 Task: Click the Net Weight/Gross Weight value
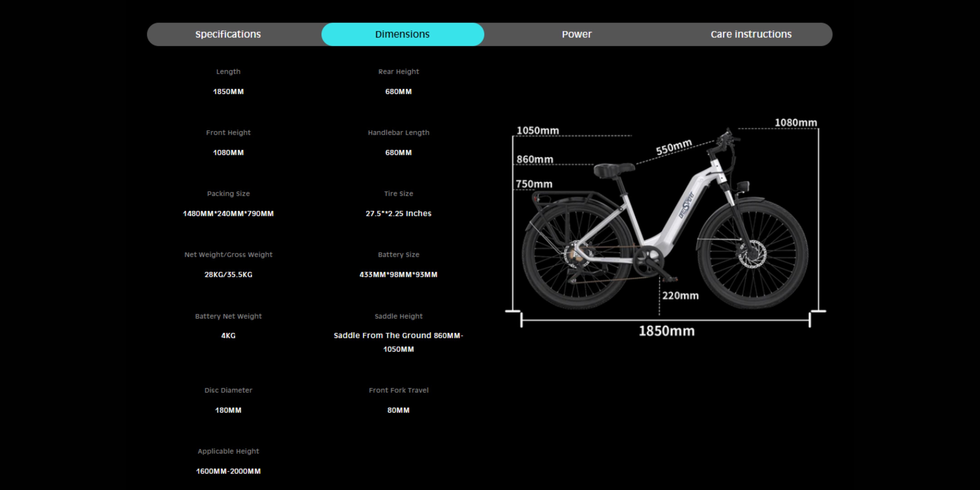(228, 275)
